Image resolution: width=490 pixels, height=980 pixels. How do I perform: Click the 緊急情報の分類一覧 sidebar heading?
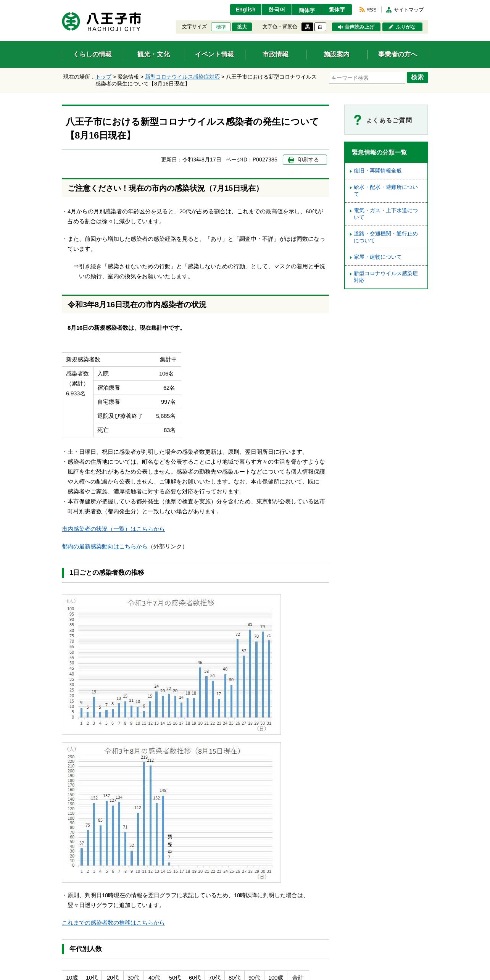386,152
